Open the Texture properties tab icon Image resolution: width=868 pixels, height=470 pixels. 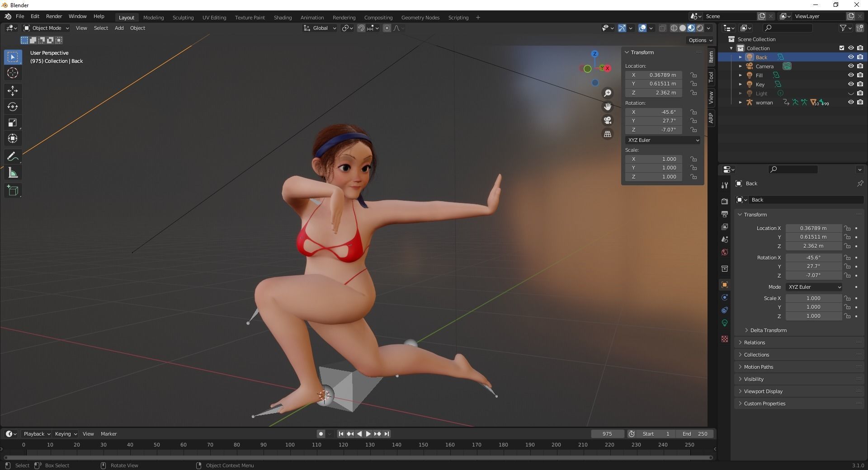[x=725, y=339]
